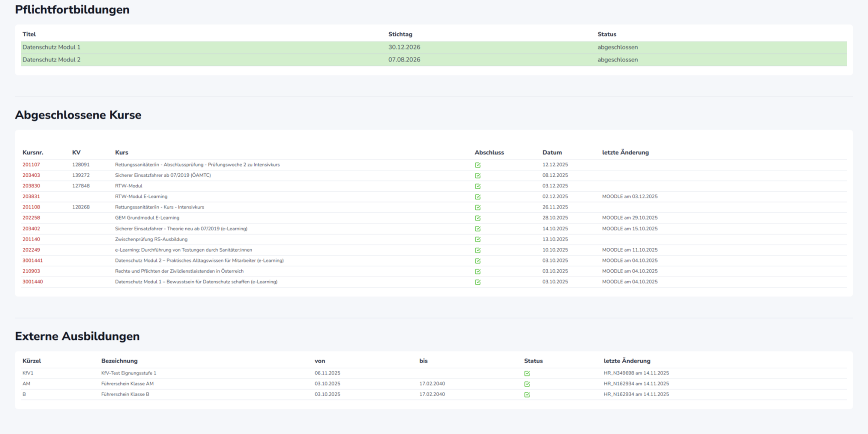Click status checkmark for Führerschein Klasse B

tap(527, 395)
